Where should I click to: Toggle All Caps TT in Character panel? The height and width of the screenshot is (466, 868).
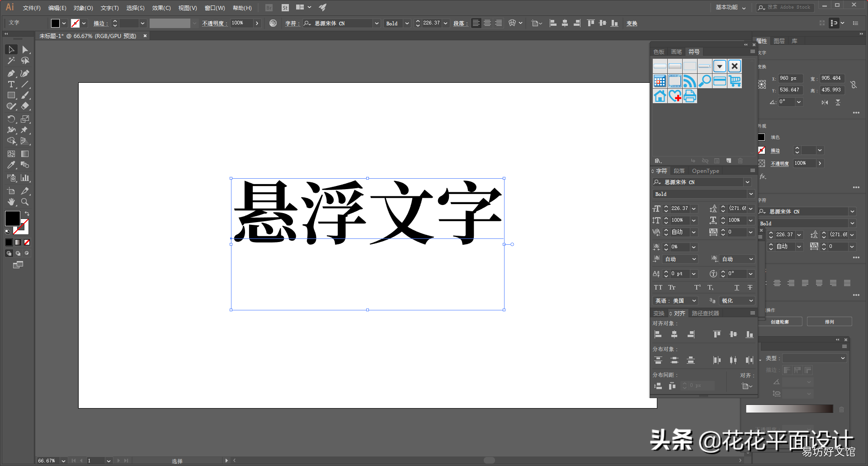658,287
